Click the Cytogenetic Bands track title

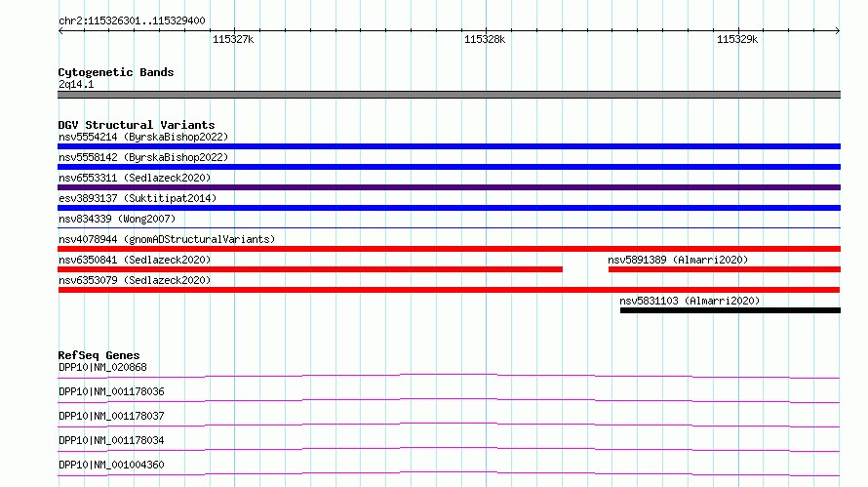coord(116,72)
